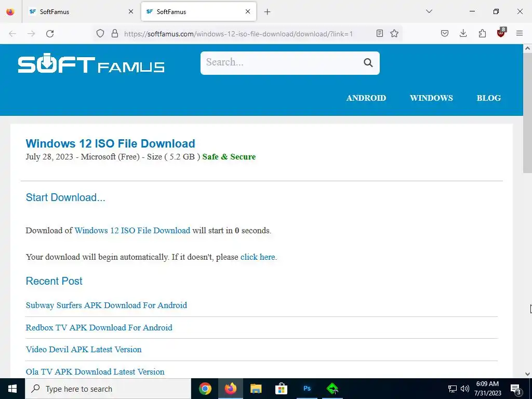Click Firefox taskbar icon
532x399 pixels.
[231, 389]
